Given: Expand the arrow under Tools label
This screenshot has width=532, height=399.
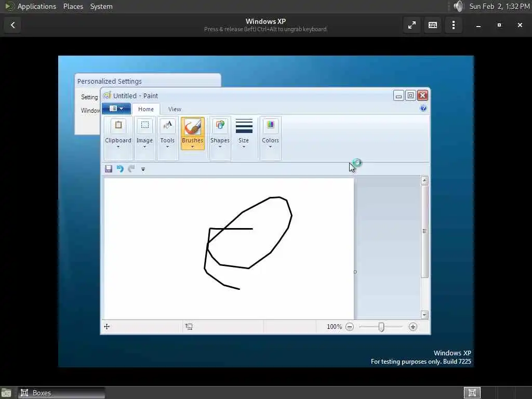Looking at the screenshot, I should pos(167,147).
